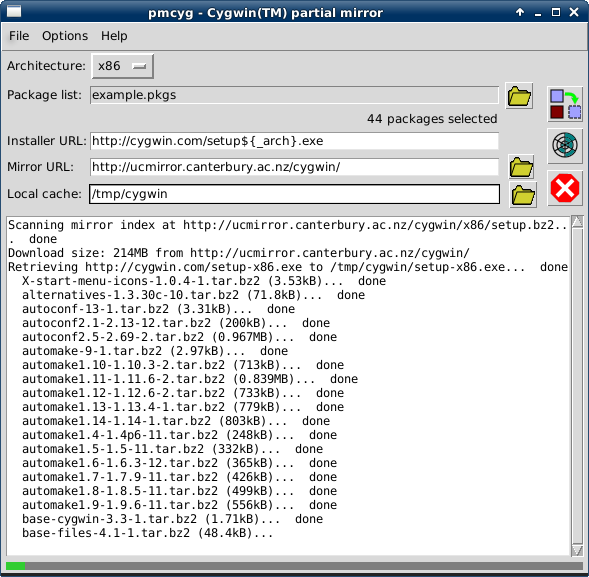The image size is (589, 577).
Task: Open the Help menu
Action: pos(114,36)
